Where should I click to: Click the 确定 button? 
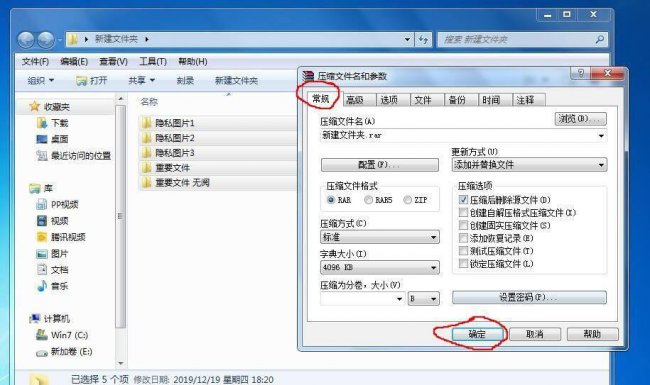coord(477,334)
